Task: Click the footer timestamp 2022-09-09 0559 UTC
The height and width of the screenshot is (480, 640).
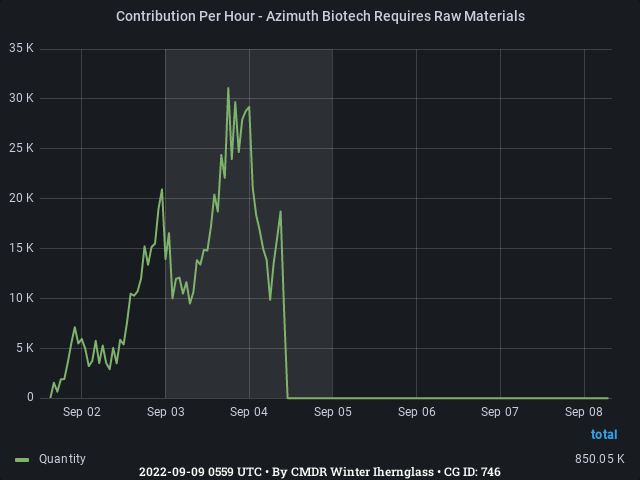Action: click(x=200, y=472)
